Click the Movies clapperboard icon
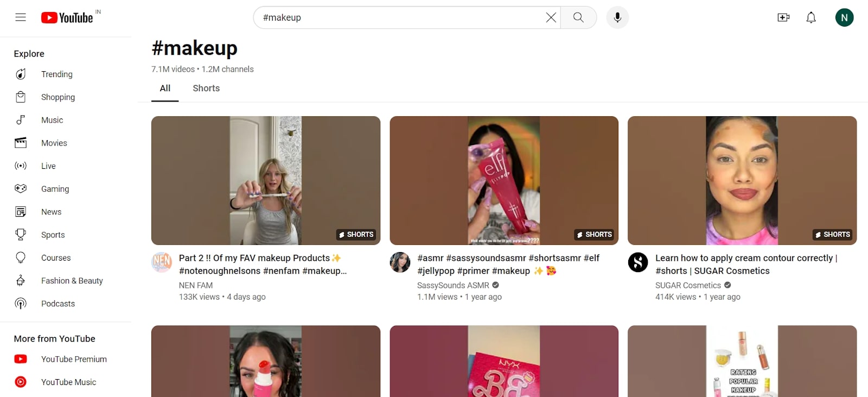 coord(21,143)
